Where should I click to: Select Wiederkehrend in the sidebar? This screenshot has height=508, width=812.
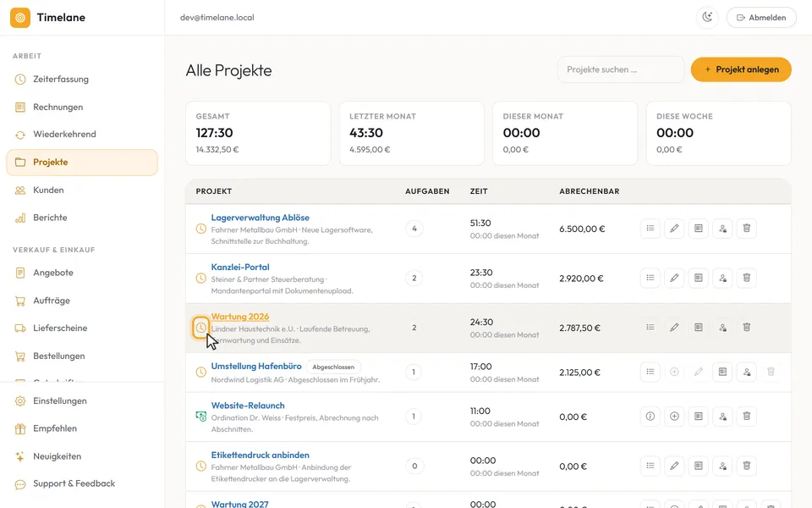coord(82,135)
